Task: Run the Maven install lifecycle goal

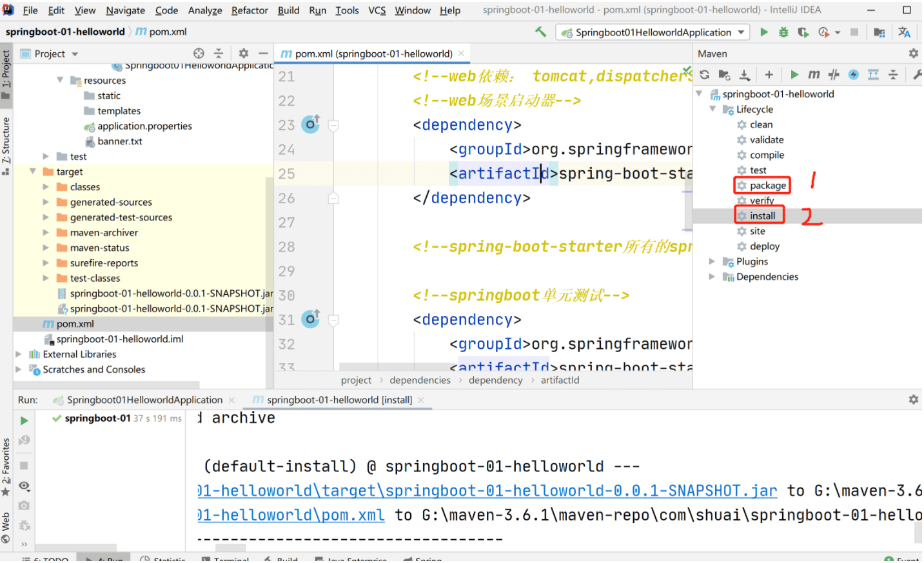Action: click(x=762, y=215)
